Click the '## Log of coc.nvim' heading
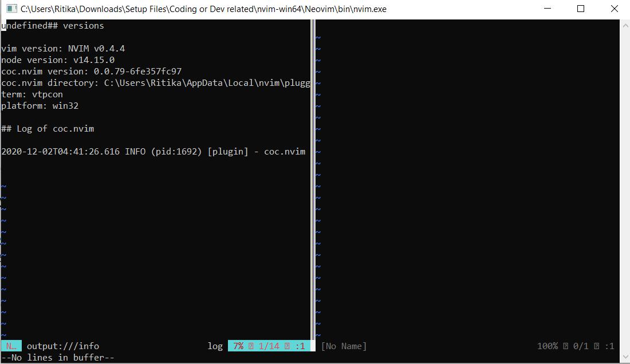 tap(48, 129)
